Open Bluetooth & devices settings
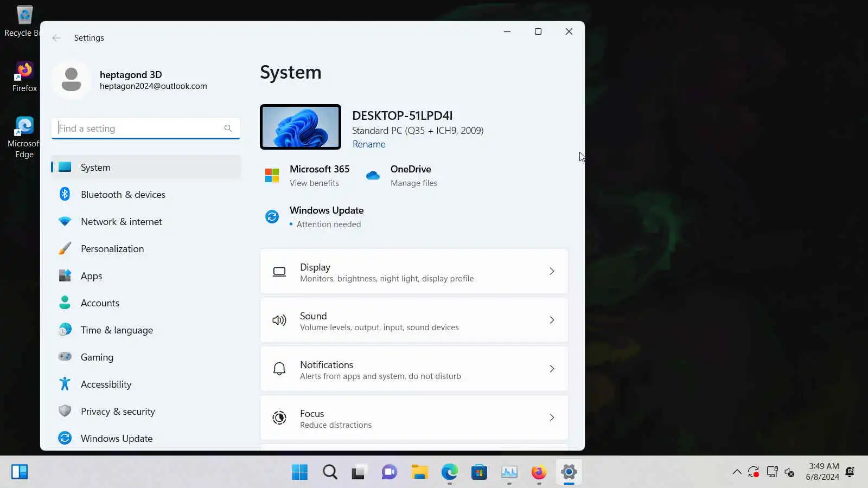Viewport: 868px width, 488px height. 146,195
